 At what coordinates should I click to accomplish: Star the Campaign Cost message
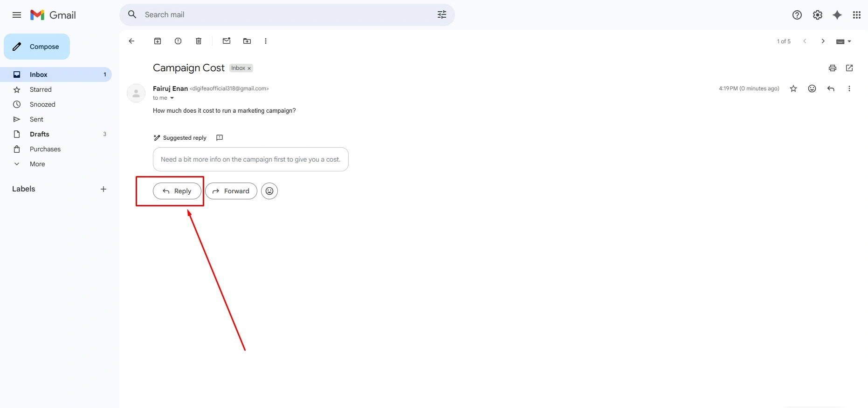[793, 88]
